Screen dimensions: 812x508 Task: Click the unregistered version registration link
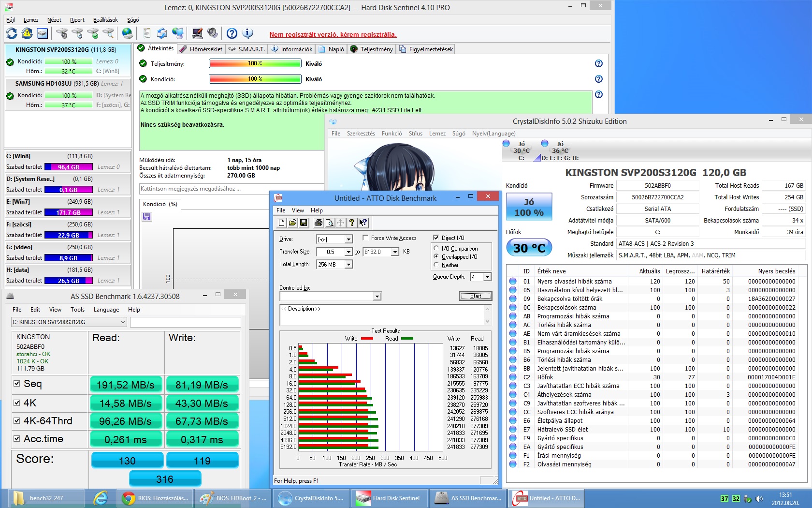pos(333,34)
